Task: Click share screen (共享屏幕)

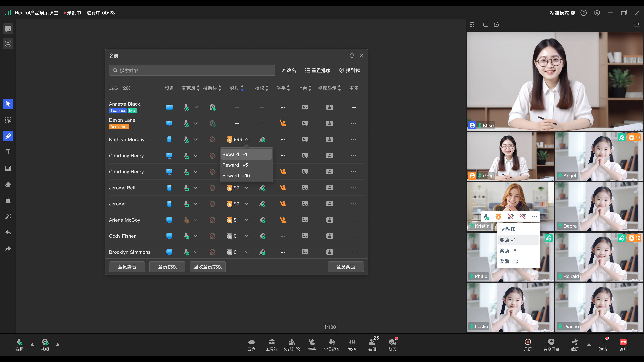Action: point(551,345)
